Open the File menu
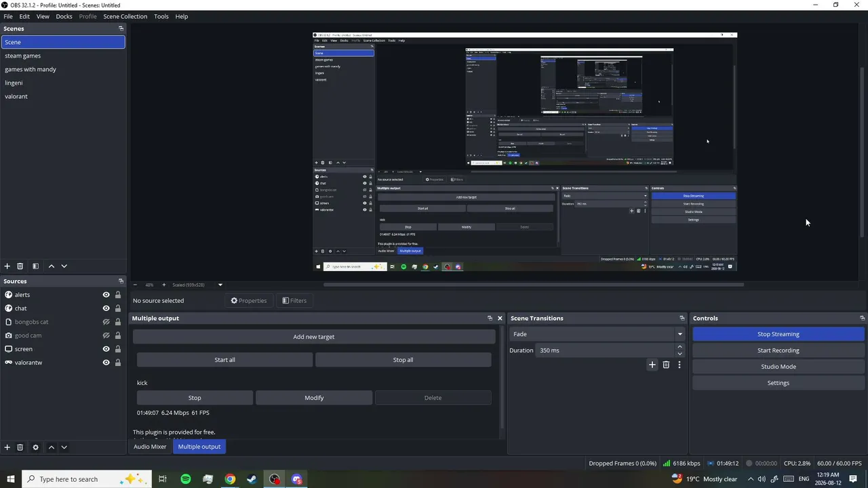 8,16
